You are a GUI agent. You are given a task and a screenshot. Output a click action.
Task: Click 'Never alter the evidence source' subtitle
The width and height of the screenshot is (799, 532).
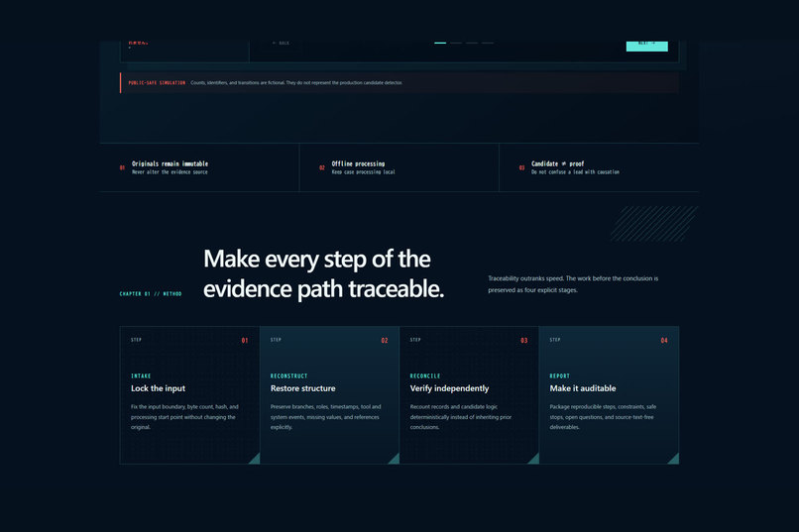pos(170,172)
